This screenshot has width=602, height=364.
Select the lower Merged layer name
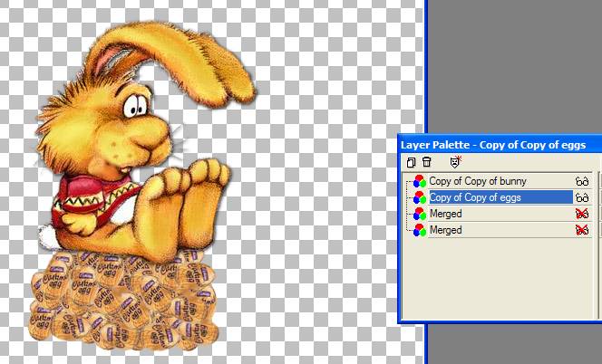(445, 230)
